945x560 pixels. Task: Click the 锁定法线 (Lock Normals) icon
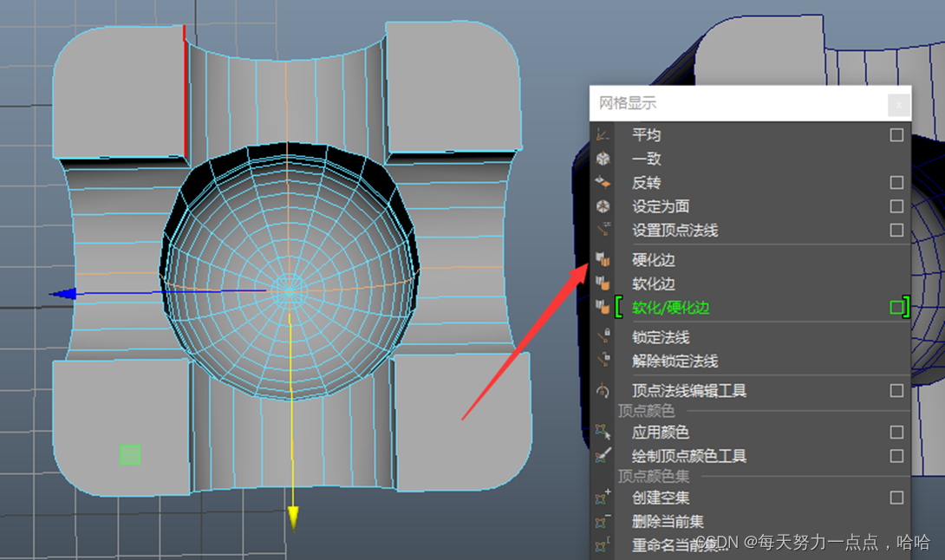603,337
